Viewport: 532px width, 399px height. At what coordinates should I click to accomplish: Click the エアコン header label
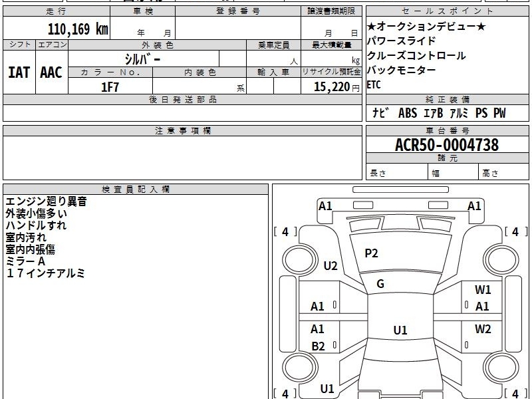(52, 45)
